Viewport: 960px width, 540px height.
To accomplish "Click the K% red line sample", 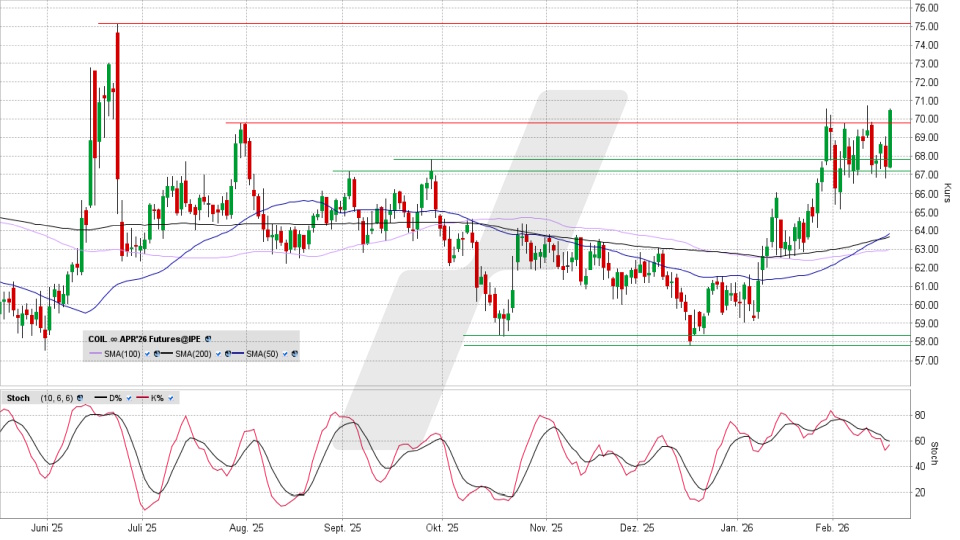I will point(142,397).
